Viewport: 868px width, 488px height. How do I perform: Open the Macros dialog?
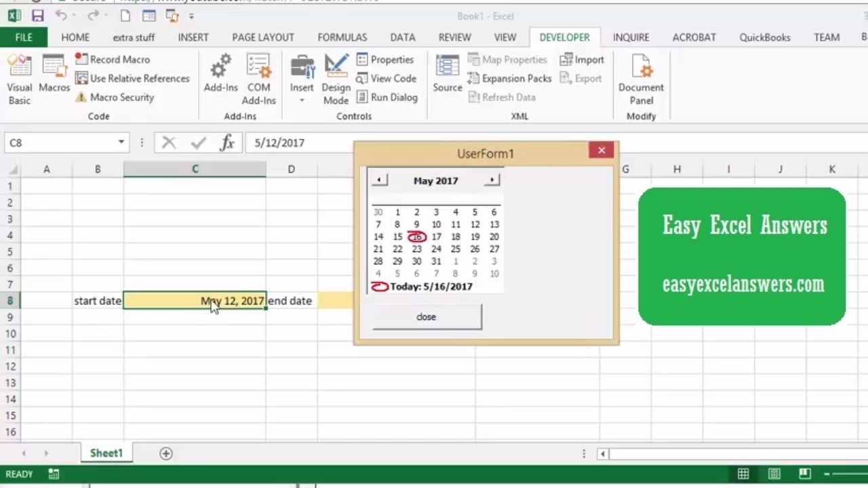point(54,75)
